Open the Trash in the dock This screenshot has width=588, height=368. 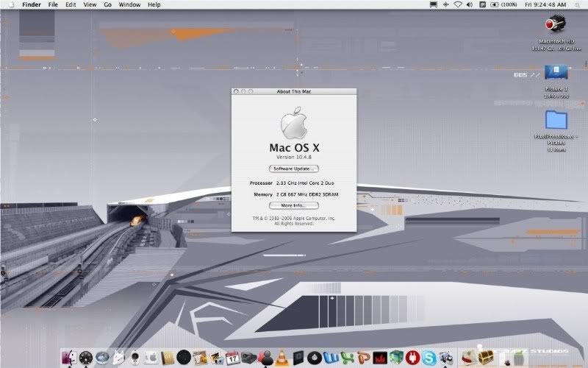(520, 358)
